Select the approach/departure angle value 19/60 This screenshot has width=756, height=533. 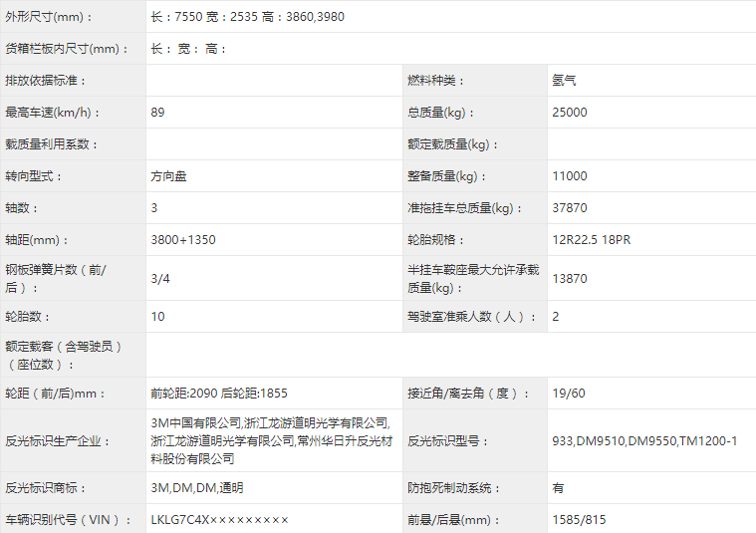[568, 394]
